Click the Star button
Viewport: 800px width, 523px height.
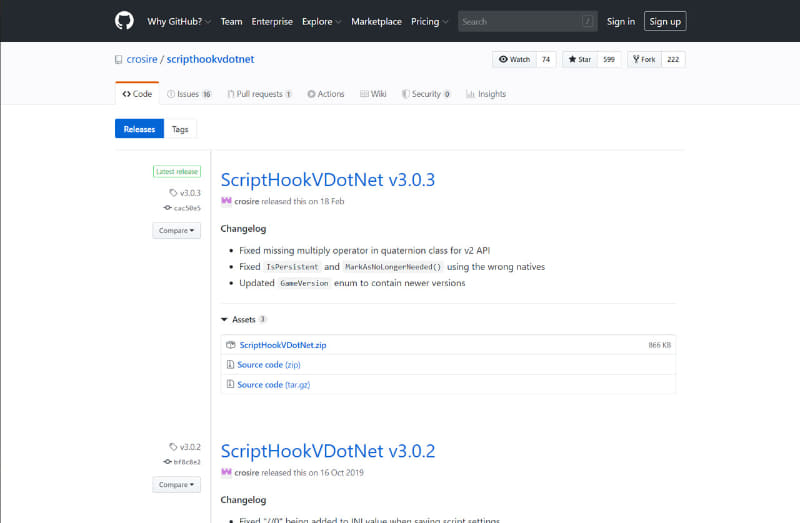[580, 59]
